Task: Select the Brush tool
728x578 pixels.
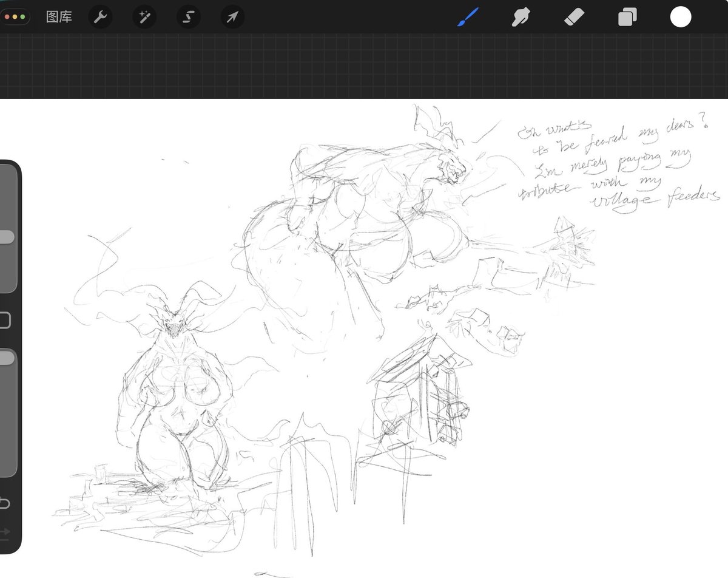Action: click(x=467, y=17)
